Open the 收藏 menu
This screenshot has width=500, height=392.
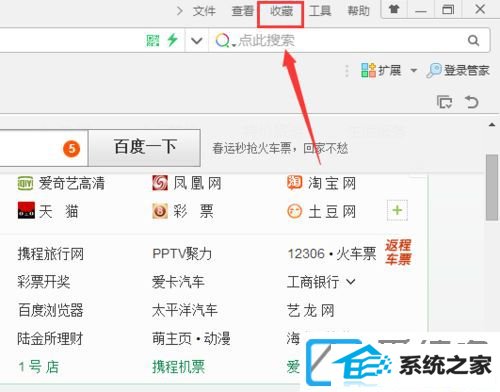tap(281, 11)
